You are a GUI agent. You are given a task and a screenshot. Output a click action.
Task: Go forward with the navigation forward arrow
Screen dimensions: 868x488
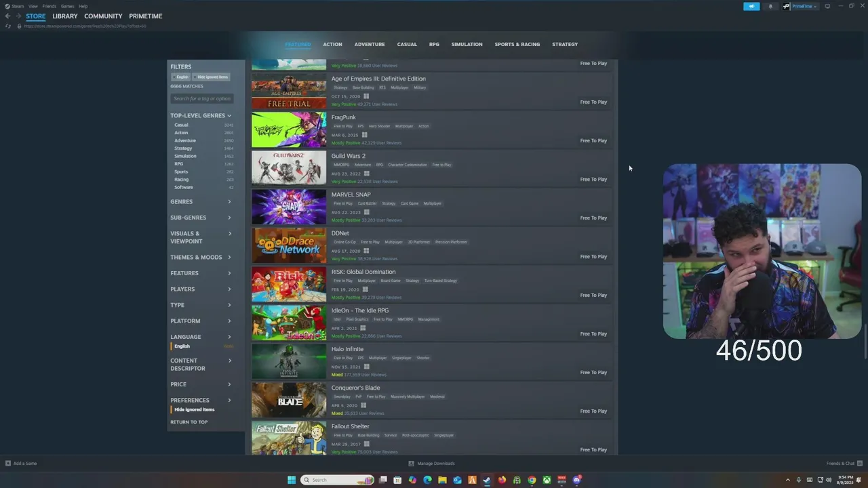coord(18,16)
